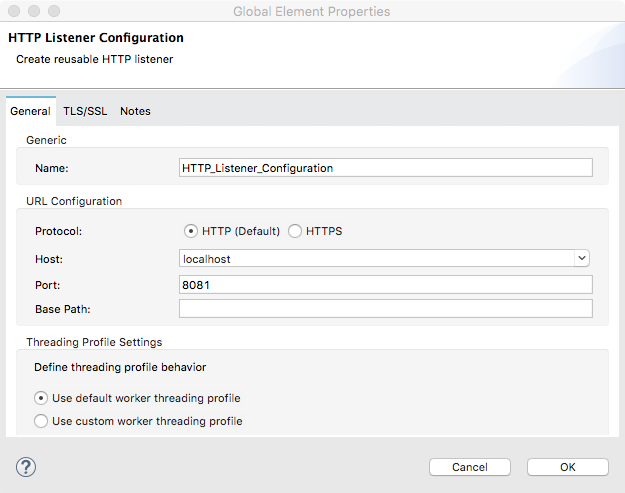Image resolution: width=625 pixels, height=493 pixels.
Task: Go to the Notes tab
Action: (x=135, y=111)
